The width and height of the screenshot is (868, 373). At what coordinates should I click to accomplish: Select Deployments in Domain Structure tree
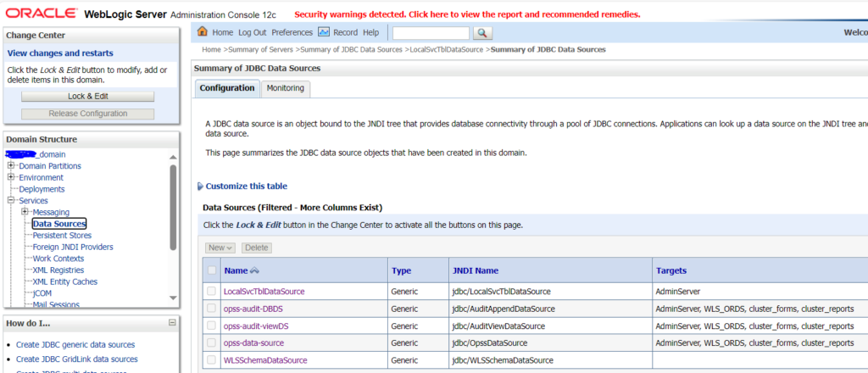pos(42,189)
